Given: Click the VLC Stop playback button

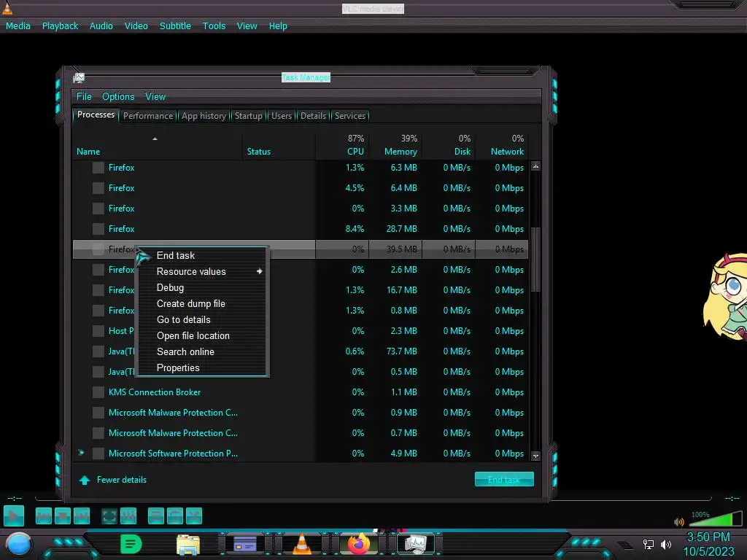Looking at the screenshot, I should (63, 516).
